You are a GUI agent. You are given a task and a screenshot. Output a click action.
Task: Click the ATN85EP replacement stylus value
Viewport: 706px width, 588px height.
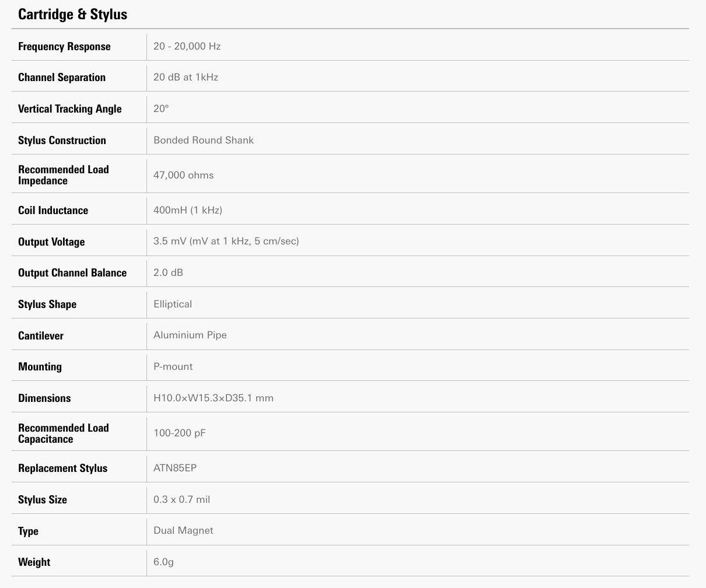(x=174, y=468)
